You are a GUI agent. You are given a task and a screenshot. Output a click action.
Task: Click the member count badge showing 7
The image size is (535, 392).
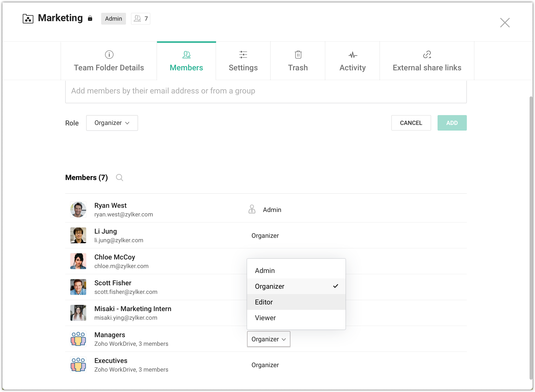click(141, 19)
